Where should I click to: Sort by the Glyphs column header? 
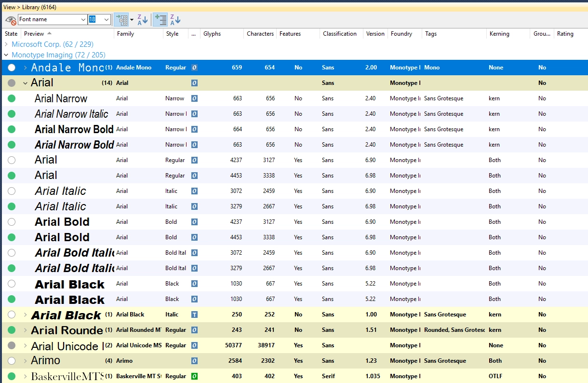pyautogui.click(x=212, y=34)
